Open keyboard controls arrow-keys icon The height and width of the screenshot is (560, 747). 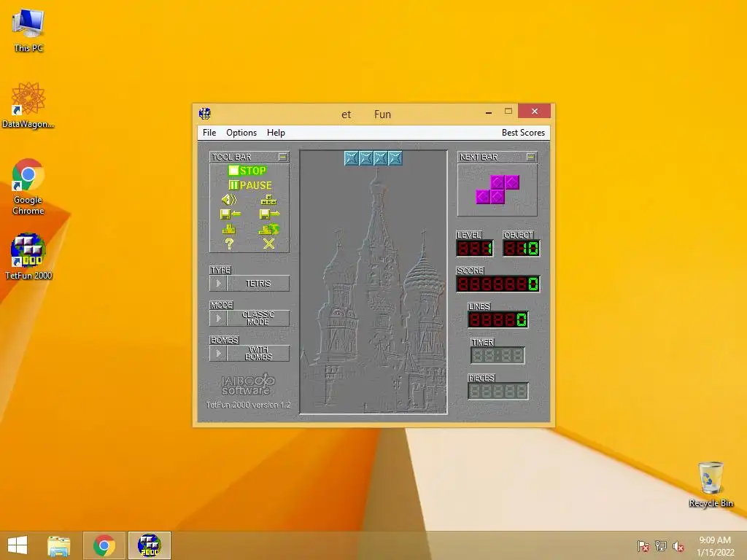click(x=268, y=200)
